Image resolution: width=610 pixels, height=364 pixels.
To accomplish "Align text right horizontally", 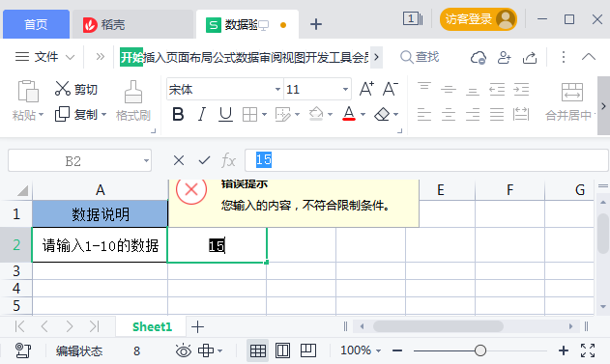I will 473,115.
